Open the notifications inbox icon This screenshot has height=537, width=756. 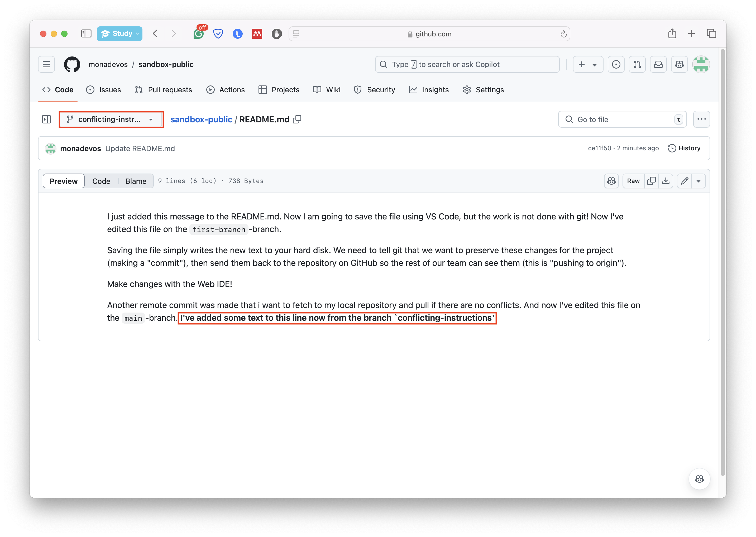point(658,64)
